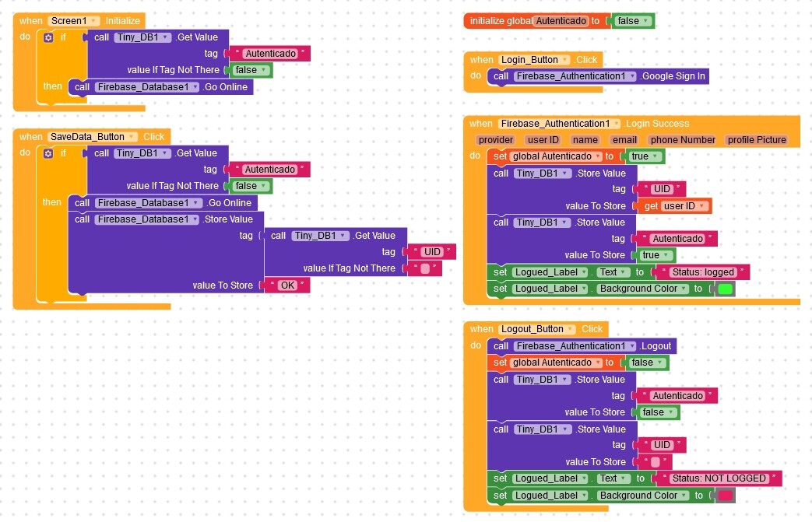Select the profile Picture event parameter
The width and height of the screenshot is (812, 522).
click(757, 140)
